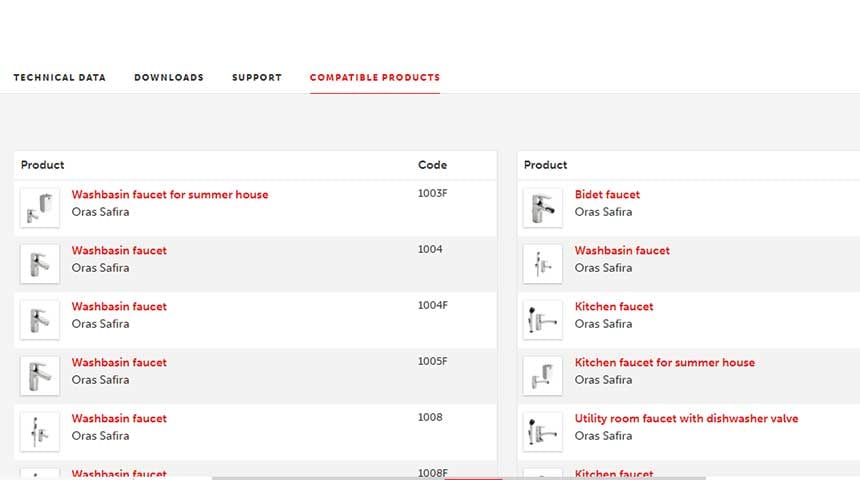
Task: Open thumbnail of product code 1005F
Action: click(x=39, y=376)
